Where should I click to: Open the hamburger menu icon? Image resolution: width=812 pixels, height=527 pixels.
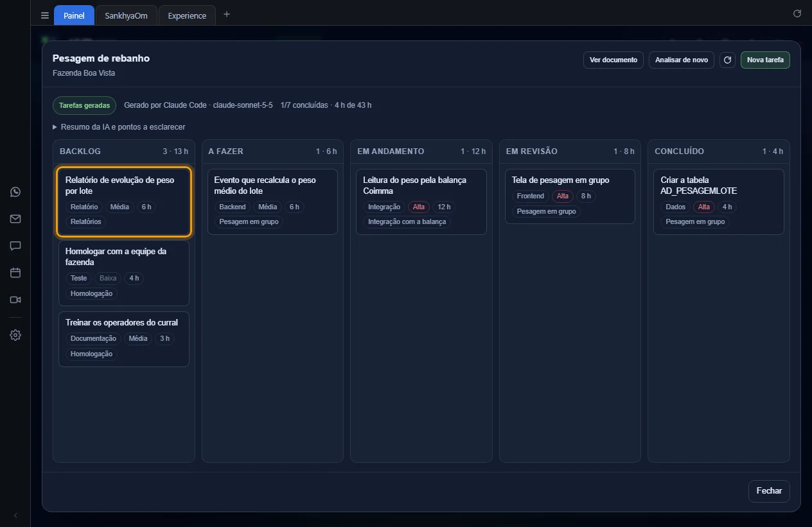[45, 15]
